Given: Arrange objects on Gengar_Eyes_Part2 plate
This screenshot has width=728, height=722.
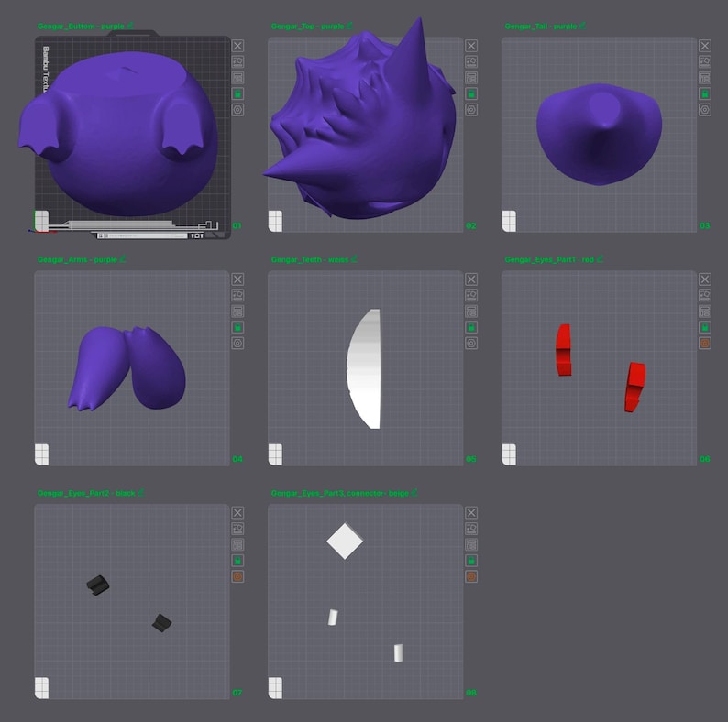Looking at the screenshot, I should [x=237, y=544].
